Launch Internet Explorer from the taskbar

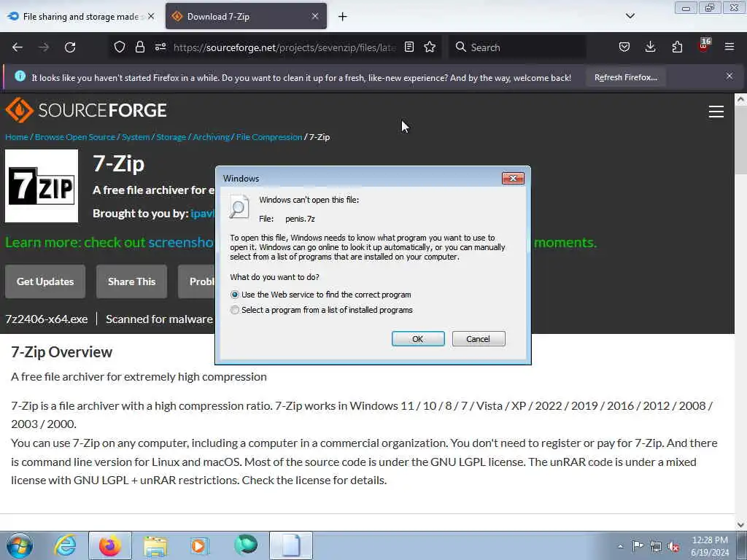pyautogui.click(x=65, y=545)
